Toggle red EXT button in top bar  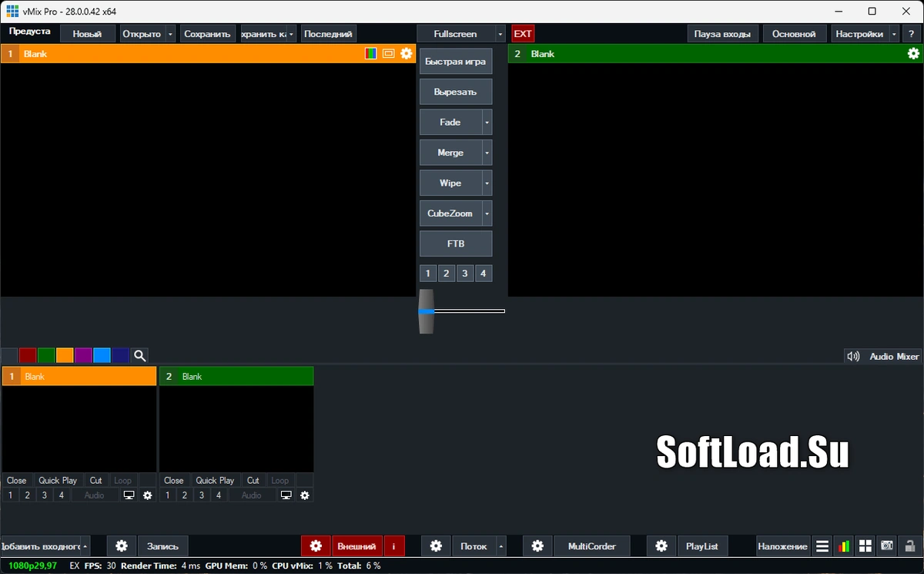tap(523, 34)
